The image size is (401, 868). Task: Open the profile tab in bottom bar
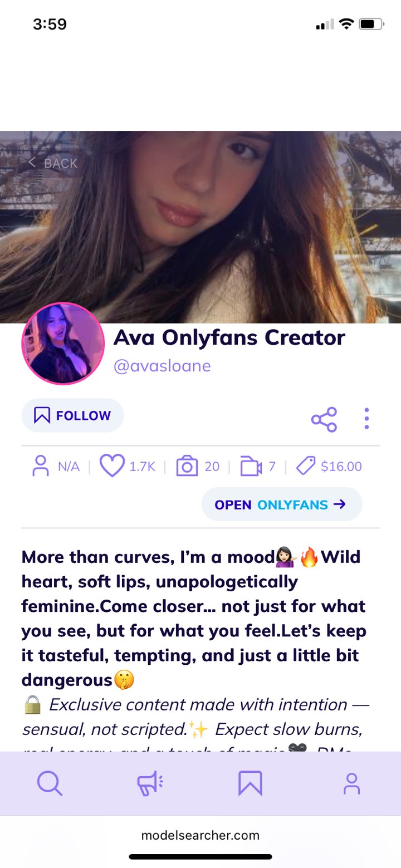click(351, 783)
